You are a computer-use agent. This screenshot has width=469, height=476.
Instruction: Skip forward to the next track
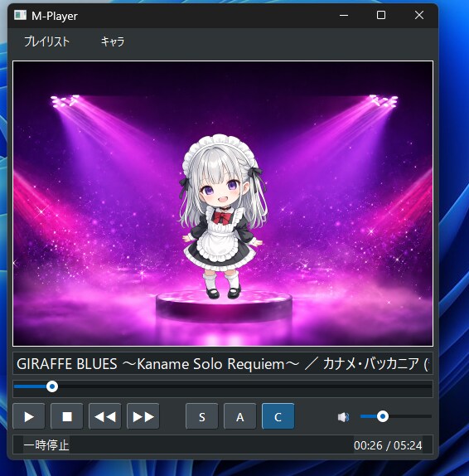143,416
